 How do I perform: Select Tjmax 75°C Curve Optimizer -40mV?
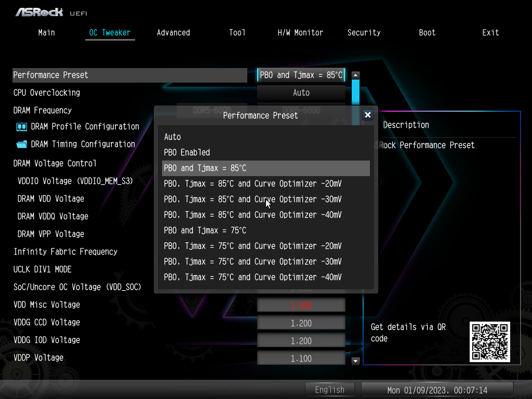pyautogui.click(x=253, y=277)
